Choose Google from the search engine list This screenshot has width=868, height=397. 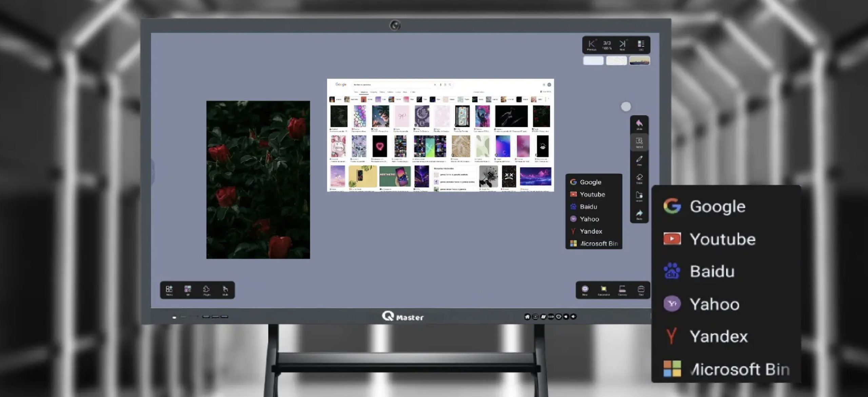click(590, 182)
